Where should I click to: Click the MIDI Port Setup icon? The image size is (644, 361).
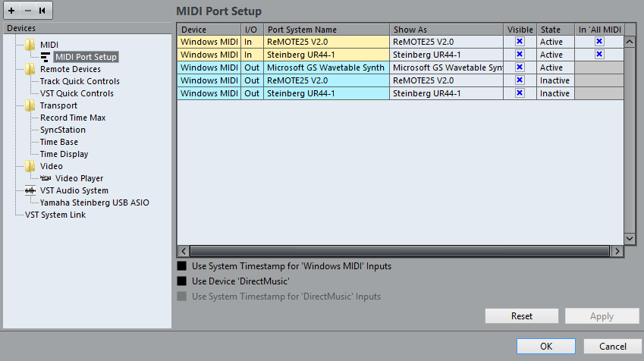click(x=46, y=57)
